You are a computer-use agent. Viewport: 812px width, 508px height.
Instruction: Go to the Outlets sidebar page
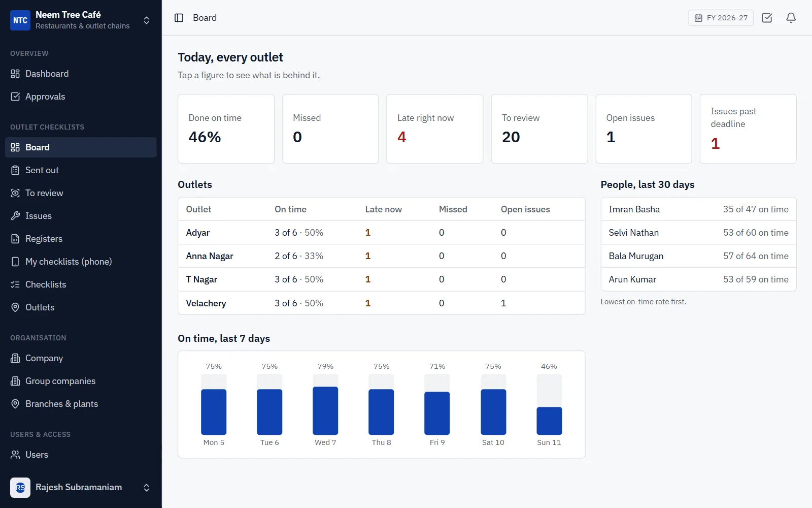coord(81,307)
